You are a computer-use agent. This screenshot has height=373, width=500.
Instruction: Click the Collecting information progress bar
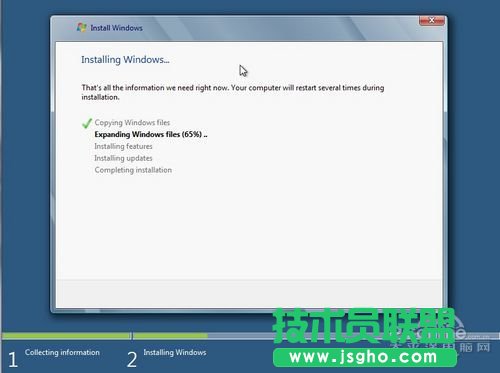tap(66, 335)
